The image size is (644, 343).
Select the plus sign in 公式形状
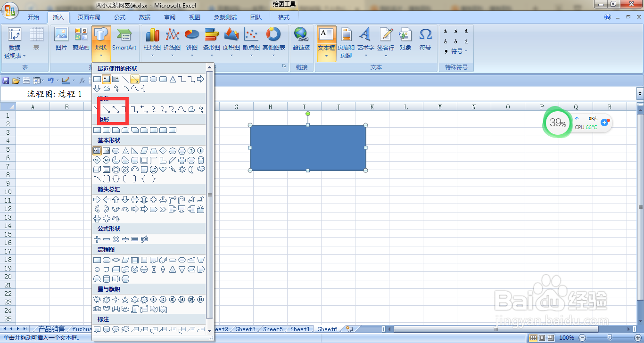[x=97, y=239]
